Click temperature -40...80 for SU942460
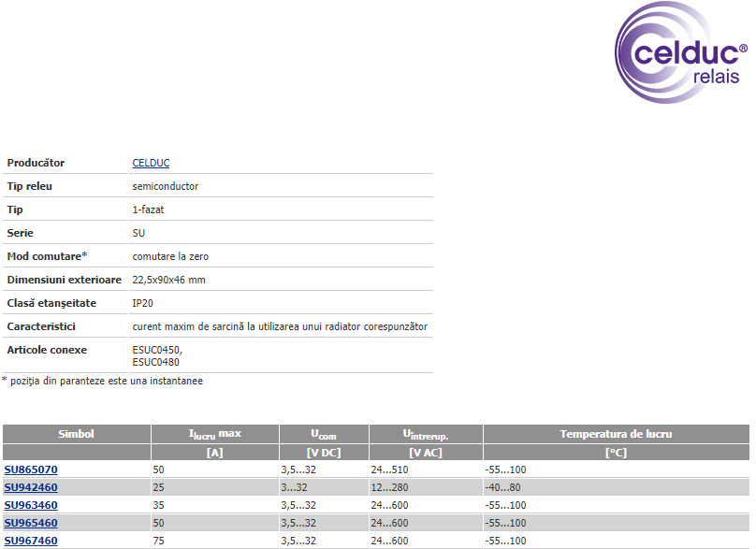Screen dimensions: 756x549 point(502,487)
